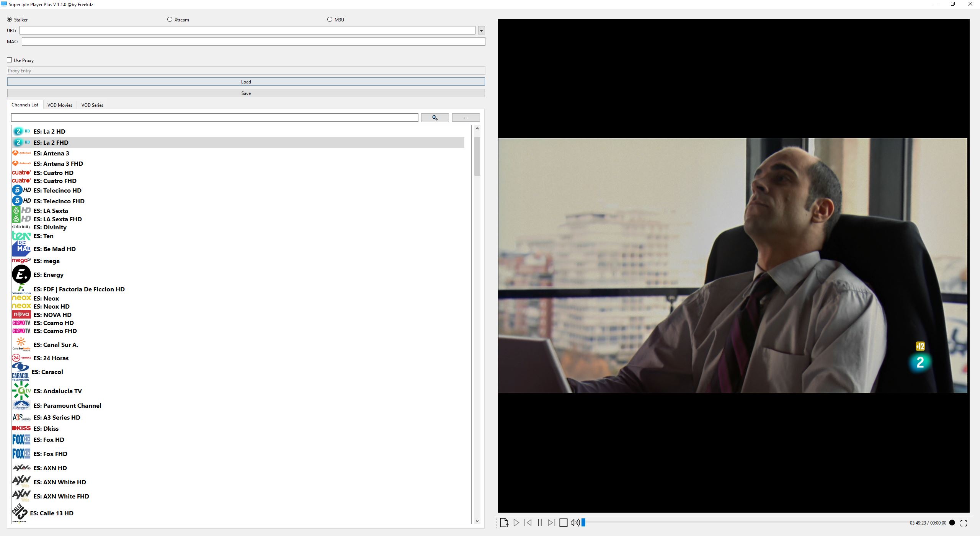Click the magnifier search button
The height and width of the screenshot is (536, 980).
435,118
